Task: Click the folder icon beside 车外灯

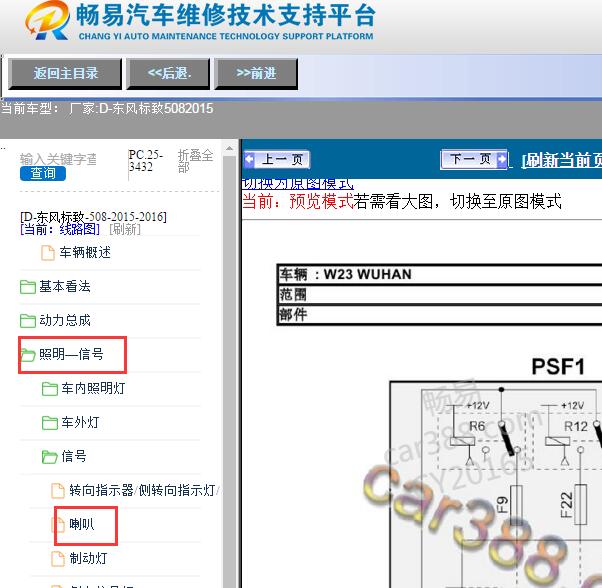Action: [x=50, y=423]
